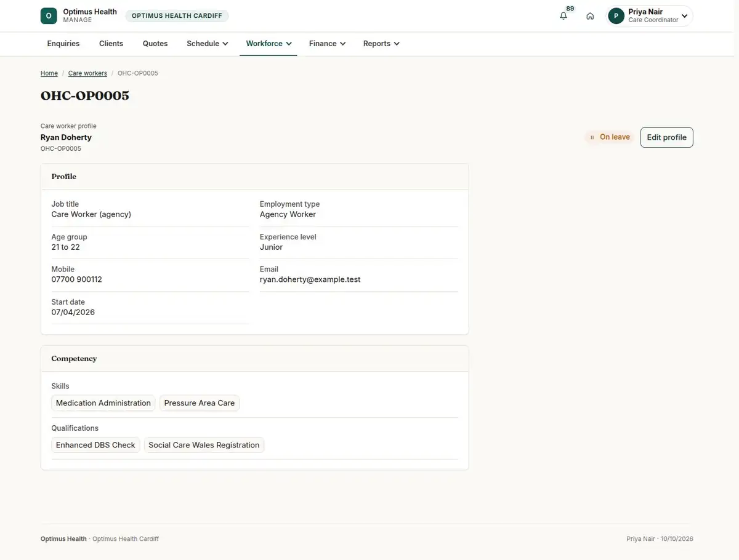Click the Social Care Wales Registration tag
This screenshot has width=739, height=560.
204,445
